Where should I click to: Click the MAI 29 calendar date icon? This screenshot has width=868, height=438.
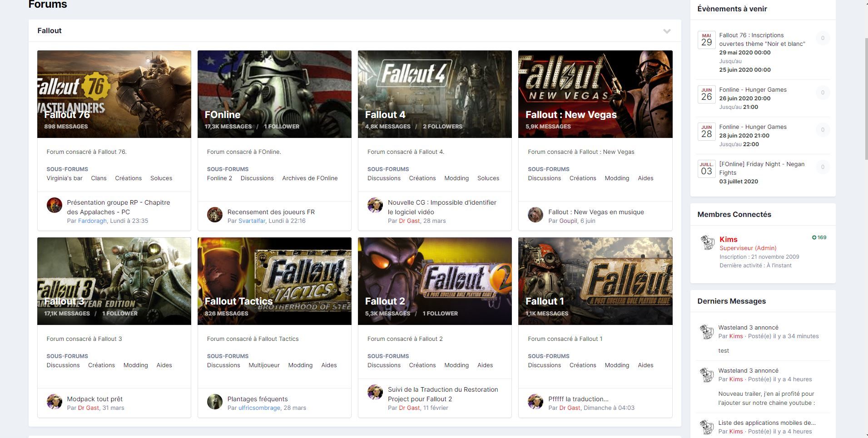706,40
